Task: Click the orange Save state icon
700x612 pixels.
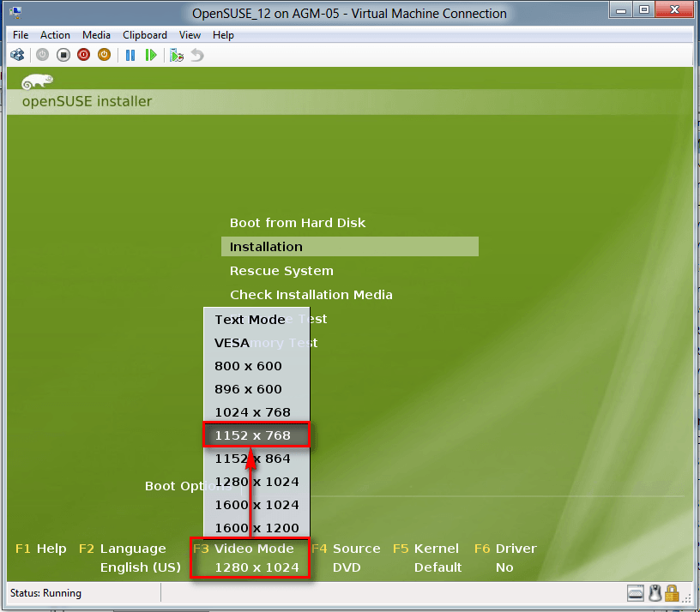Action: [104, 55]
